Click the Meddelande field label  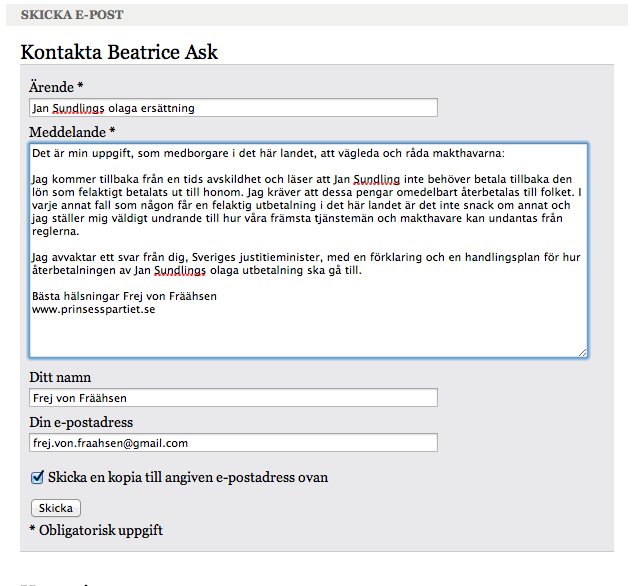coord(72,132)
